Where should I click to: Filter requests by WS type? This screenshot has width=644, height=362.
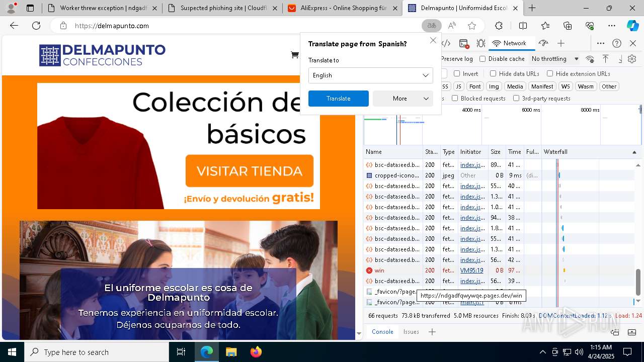pyautogui.click(x=566, y=86)
